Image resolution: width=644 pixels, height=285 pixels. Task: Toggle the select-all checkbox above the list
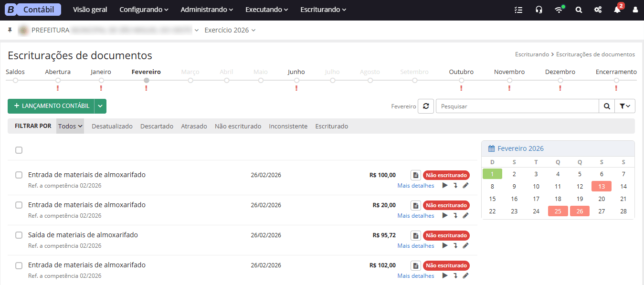click(x=19, y=150)
